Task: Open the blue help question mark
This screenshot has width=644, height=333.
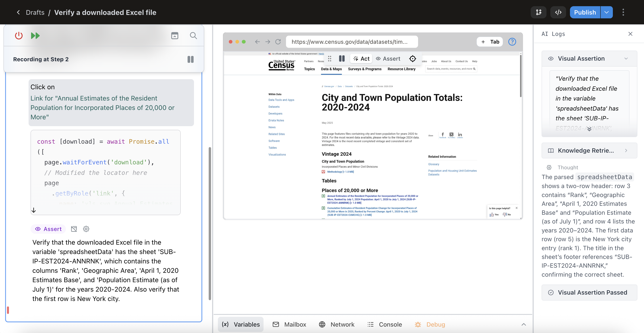Action: pyautogui.click(x=512, y=42)
